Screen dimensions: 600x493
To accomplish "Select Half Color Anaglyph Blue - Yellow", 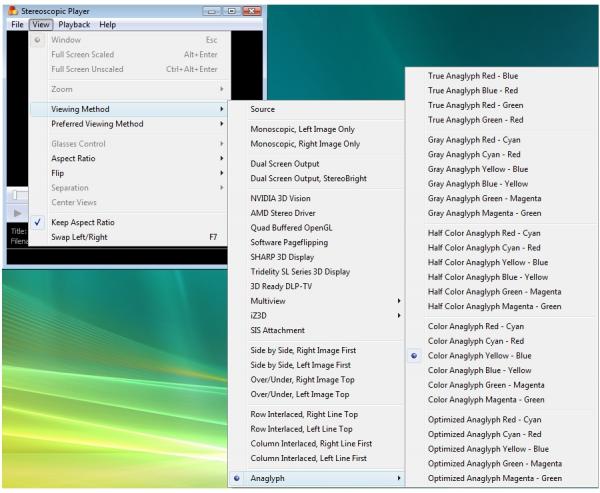I will point(501,277).
